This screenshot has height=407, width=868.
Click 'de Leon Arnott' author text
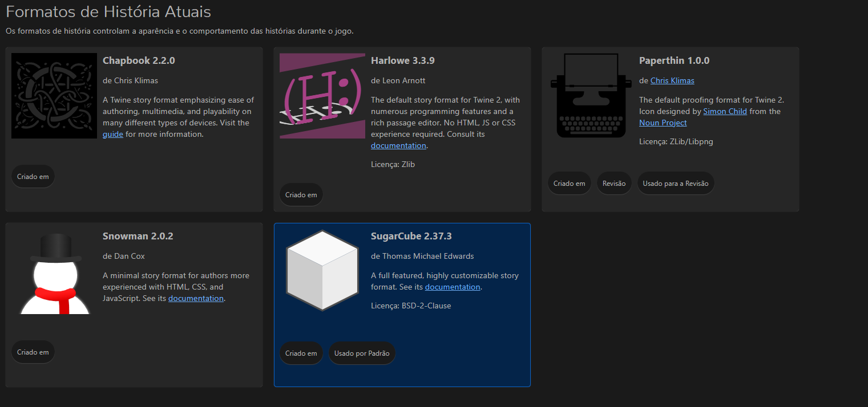pyautogui.click(x=398, y=80)
